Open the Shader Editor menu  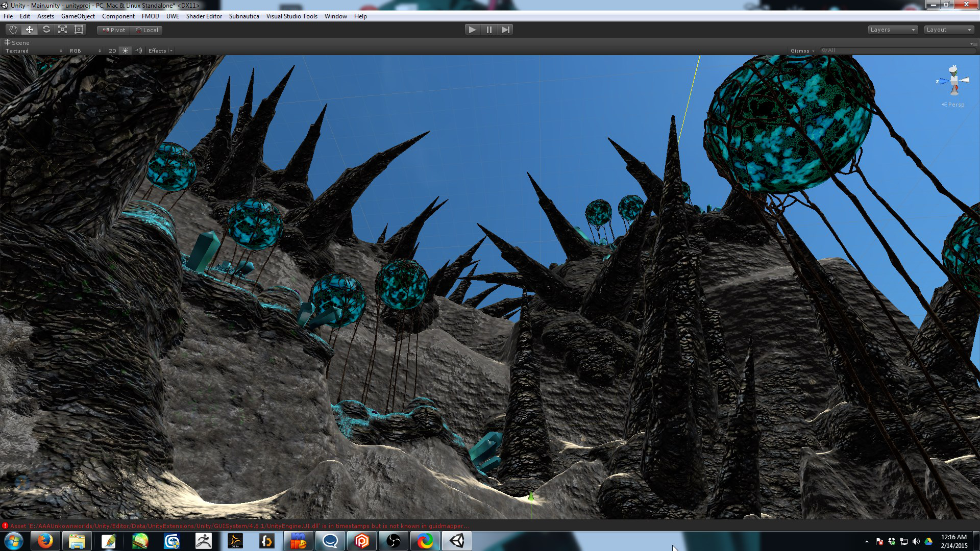click(204, 16)
